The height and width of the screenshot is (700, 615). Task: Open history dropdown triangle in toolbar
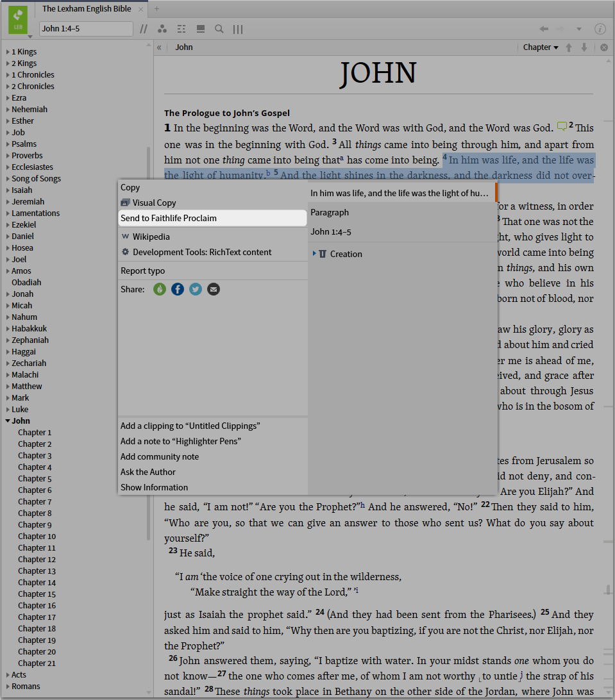pos(579,29)
